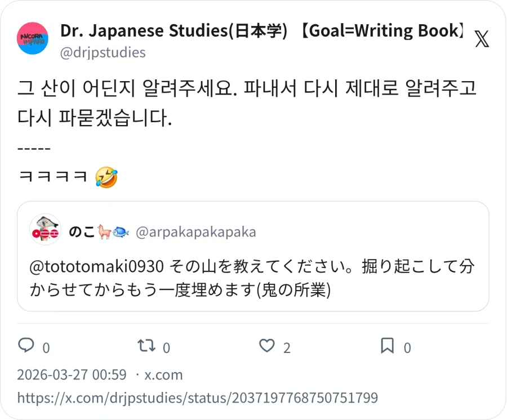Click the repost arrows icon
This screenshot has width=507, height=420.
point(146,346)
